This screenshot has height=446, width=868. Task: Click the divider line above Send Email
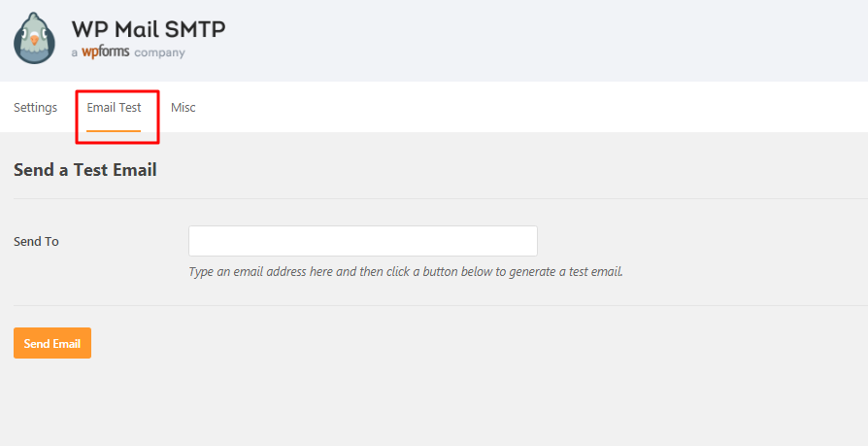tap(437, 305)
